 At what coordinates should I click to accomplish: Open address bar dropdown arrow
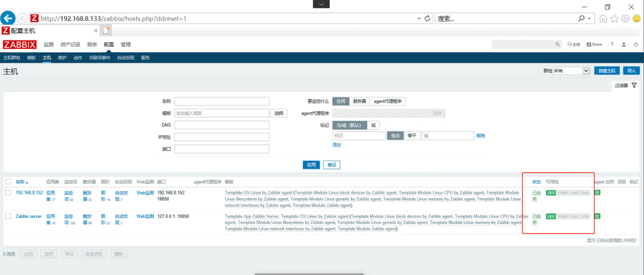click(419, 19)
